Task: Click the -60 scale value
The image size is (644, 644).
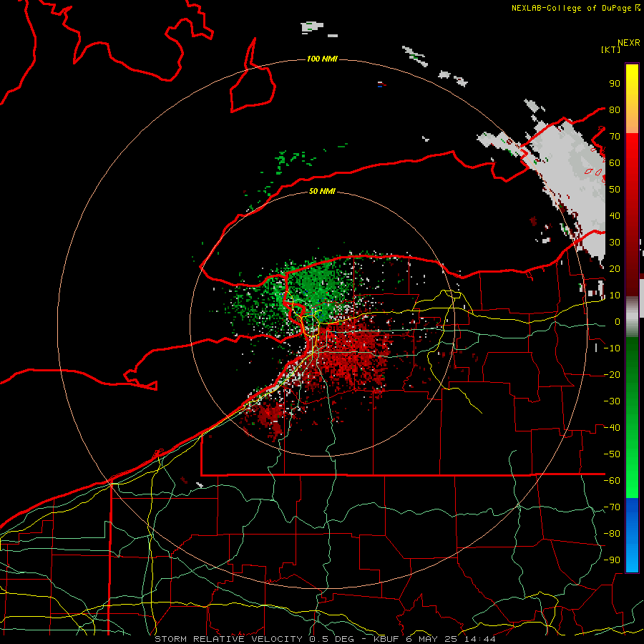Action: (x=612, y=481)
